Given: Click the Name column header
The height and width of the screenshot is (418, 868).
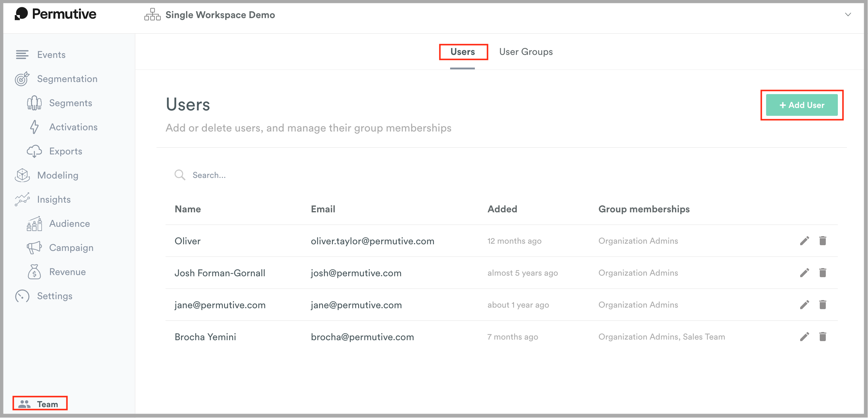Looking at the screenshot, I should [188, 209].
